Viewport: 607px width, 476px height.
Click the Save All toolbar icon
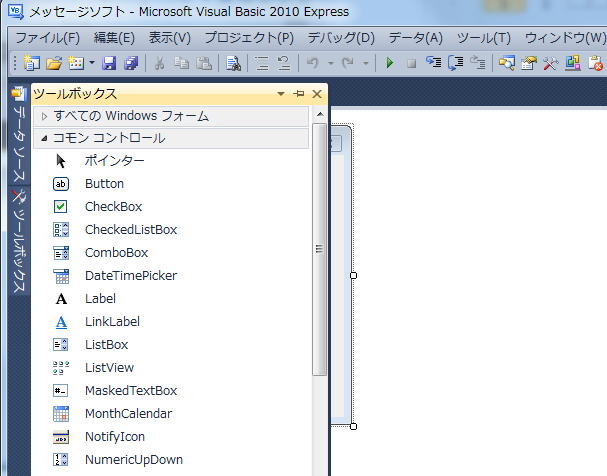131,63
